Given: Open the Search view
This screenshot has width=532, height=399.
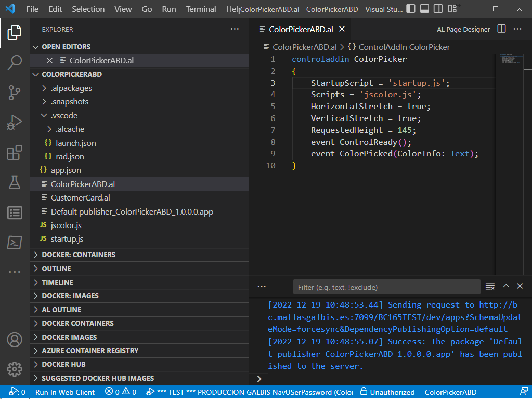Looking at the screenshot, I should (14, 62).
